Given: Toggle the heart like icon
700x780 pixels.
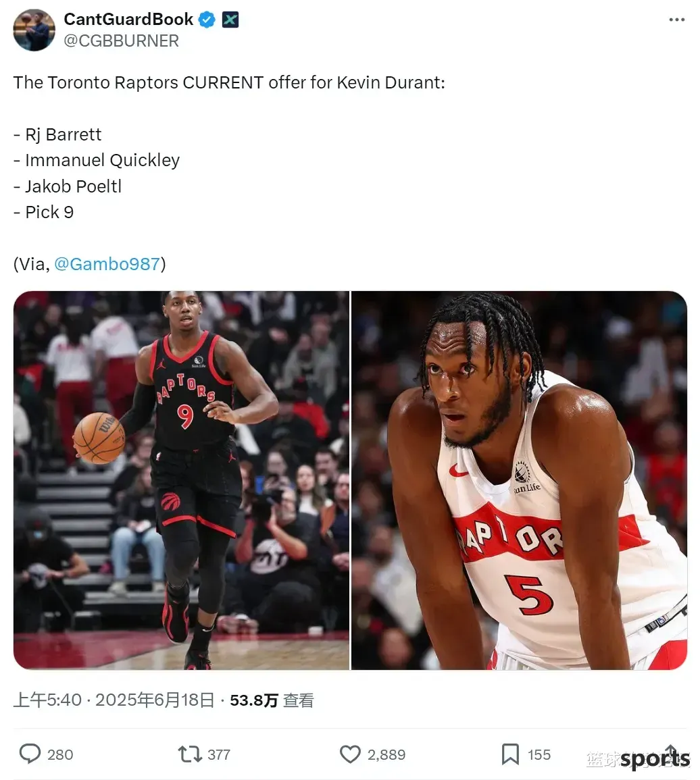Looking at the screenshot, I should [x=350, y=754].
